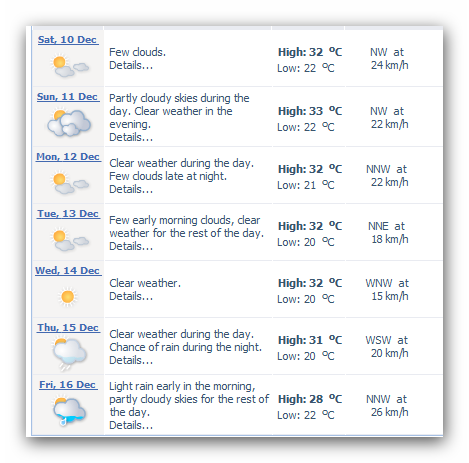Open the Mon, 12 Dec date link
Screen dimensions: 469x463
68,156
